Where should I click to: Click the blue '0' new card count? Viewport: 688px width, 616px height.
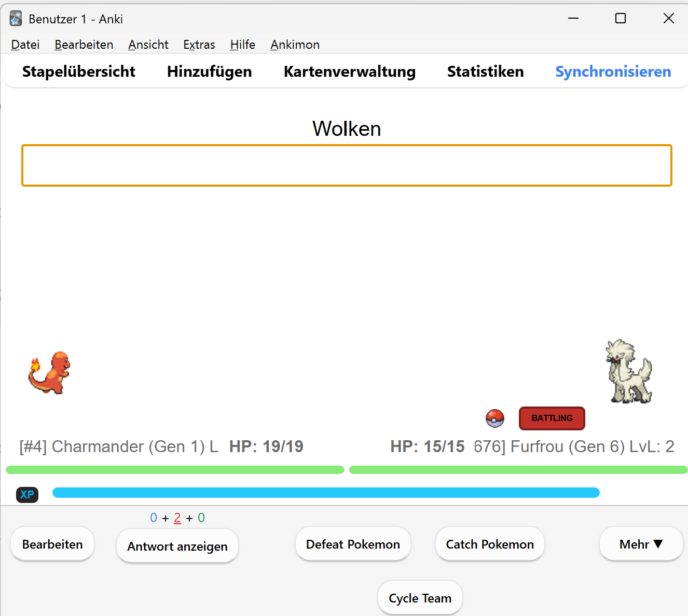[x=154, y=518]
